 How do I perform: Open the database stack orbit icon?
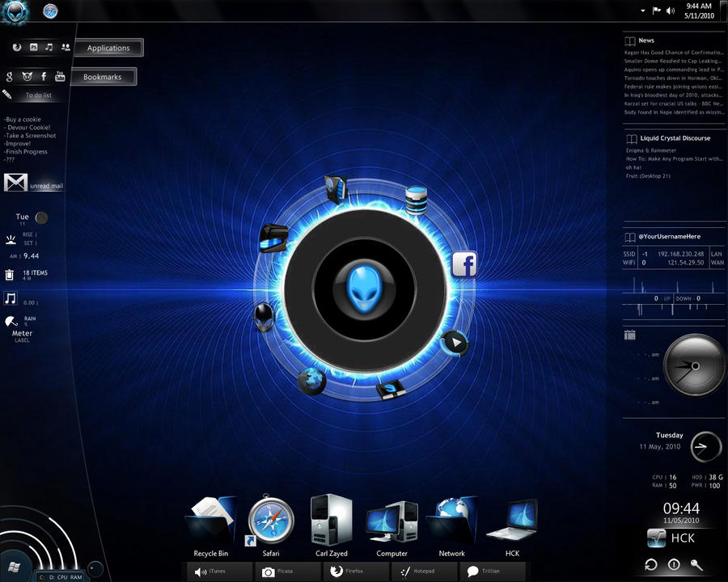pyautogui.click(x=416, y=200)
